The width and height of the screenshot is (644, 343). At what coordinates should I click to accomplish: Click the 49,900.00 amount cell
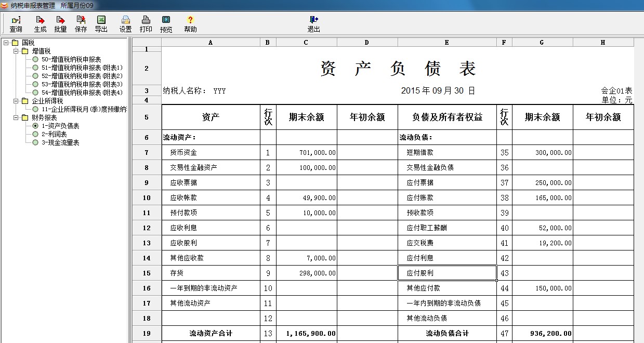click(306, 197)
